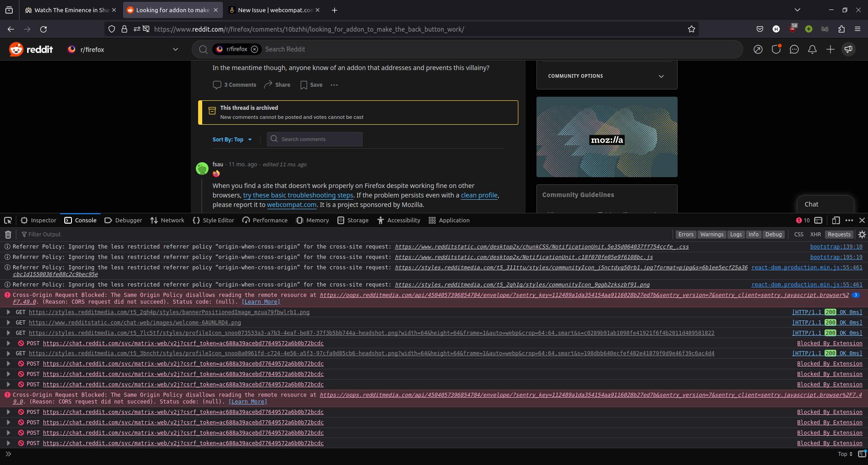Toggle the Requests console filter
The height and width of the screenshot is (465, 868).
(x=839, y=234)
